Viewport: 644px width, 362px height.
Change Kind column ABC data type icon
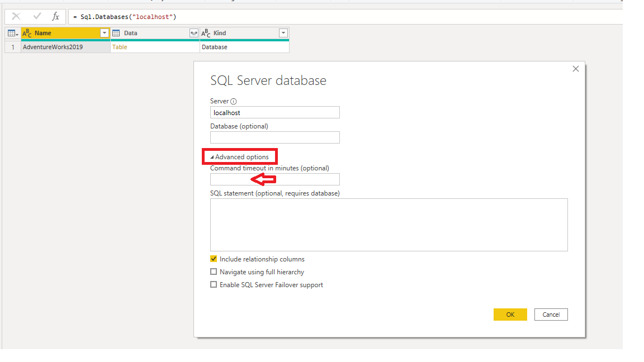(206, 34)
